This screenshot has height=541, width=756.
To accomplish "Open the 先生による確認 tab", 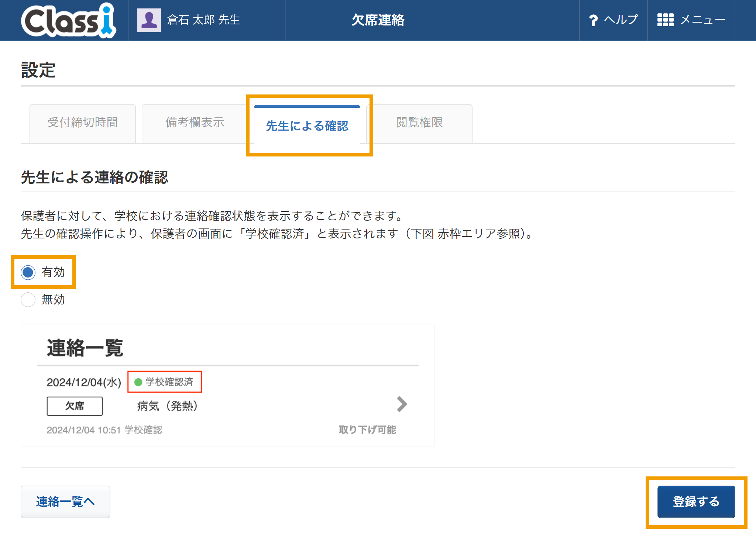I will pos(307,125).
